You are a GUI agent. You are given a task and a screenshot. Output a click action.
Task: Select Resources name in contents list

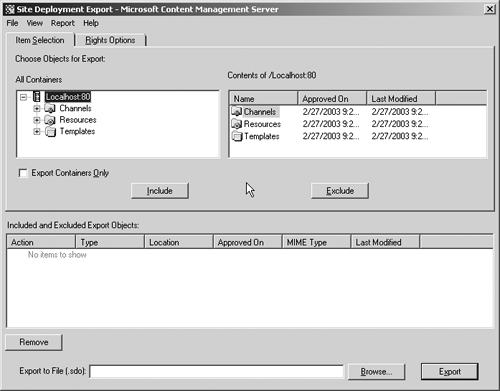(x=262, y=124)
